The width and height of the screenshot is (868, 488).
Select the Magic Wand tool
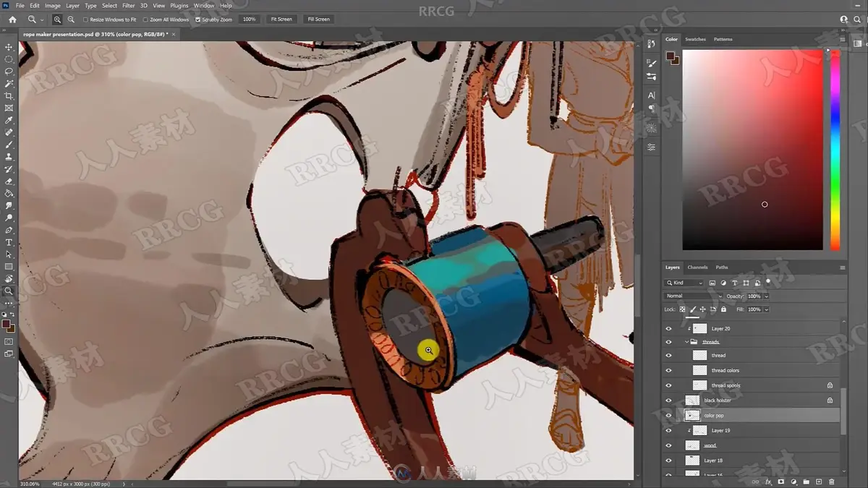9,84
